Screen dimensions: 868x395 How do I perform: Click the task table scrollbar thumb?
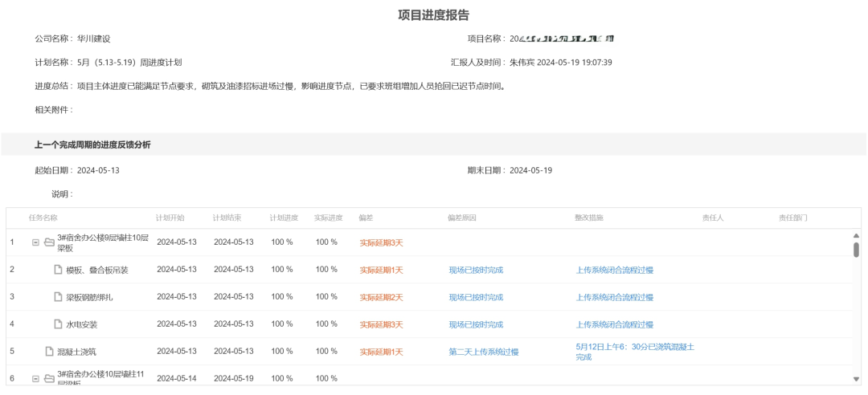[857, 250]
